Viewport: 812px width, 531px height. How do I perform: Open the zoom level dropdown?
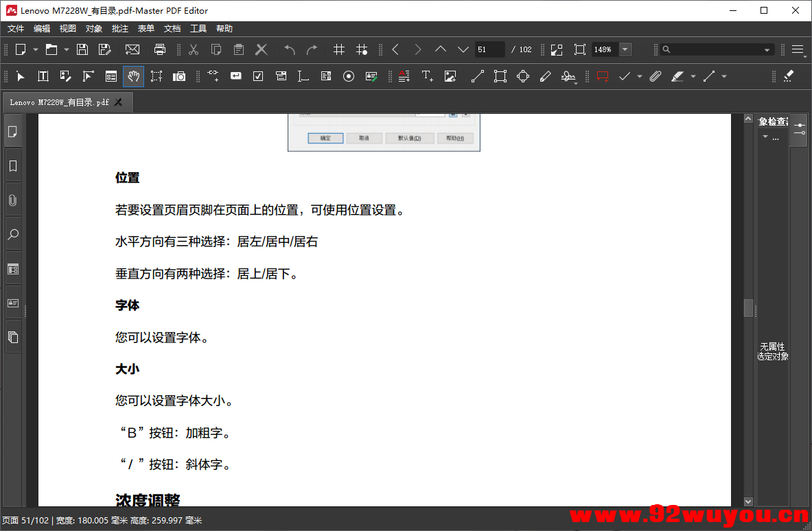pyautogui.click(x=623, y=49)
